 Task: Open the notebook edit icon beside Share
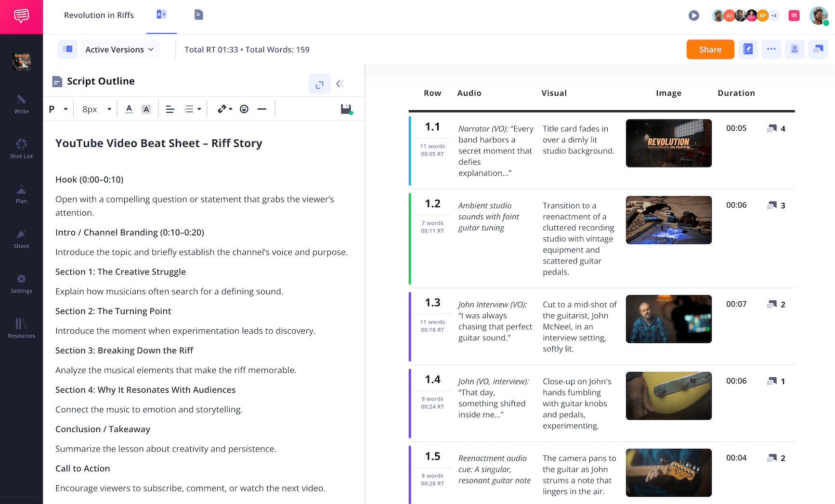click(748, 49)
